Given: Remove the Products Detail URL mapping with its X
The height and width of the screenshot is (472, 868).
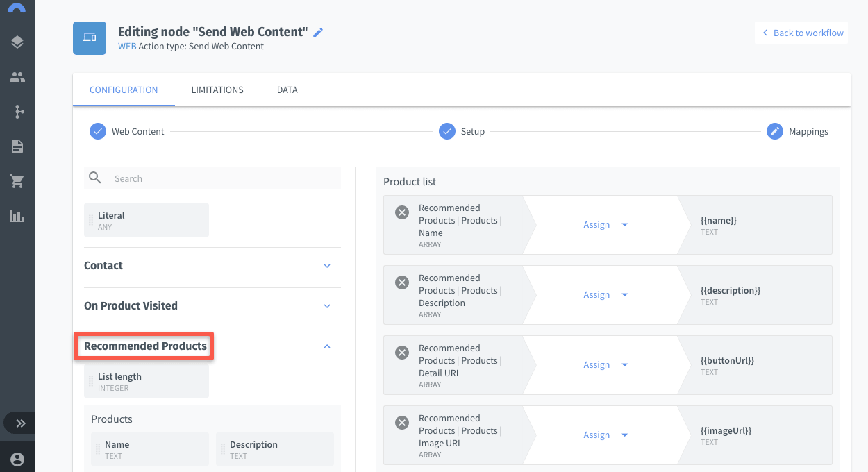Looking at the screenshot, I should [402, 353].
